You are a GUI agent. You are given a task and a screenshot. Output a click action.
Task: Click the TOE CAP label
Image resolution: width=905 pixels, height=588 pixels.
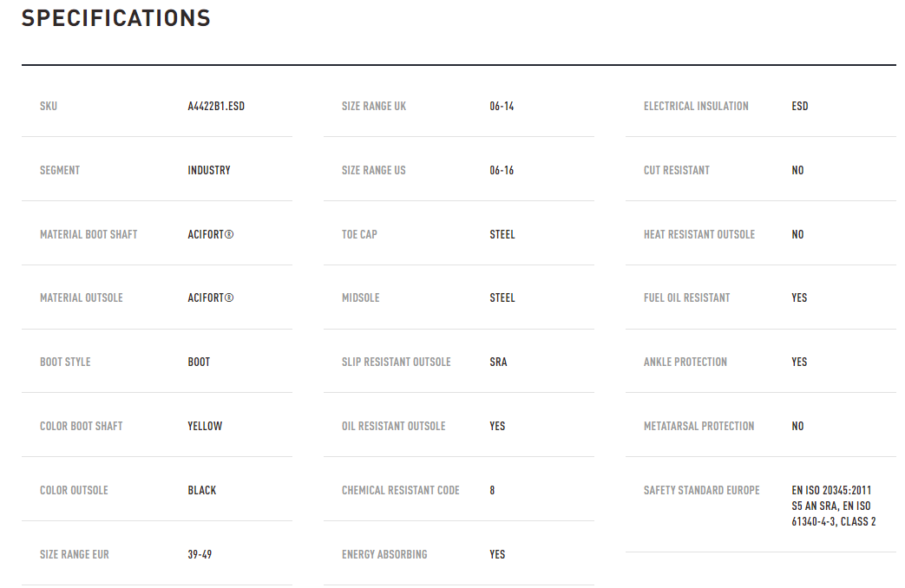[x=359, y=235]
